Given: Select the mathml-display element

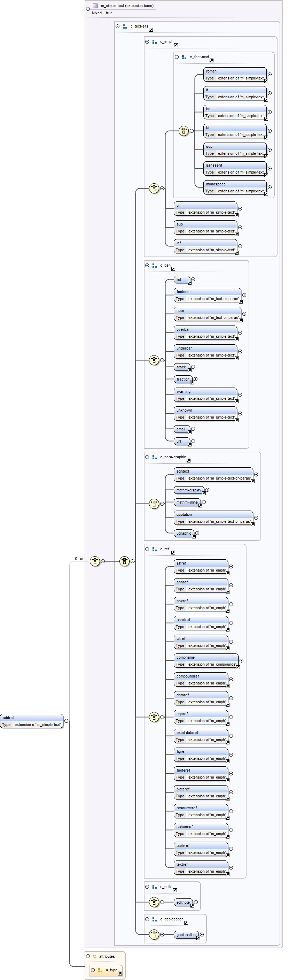Looking at the screenshot, I should (x=189, y=490).
